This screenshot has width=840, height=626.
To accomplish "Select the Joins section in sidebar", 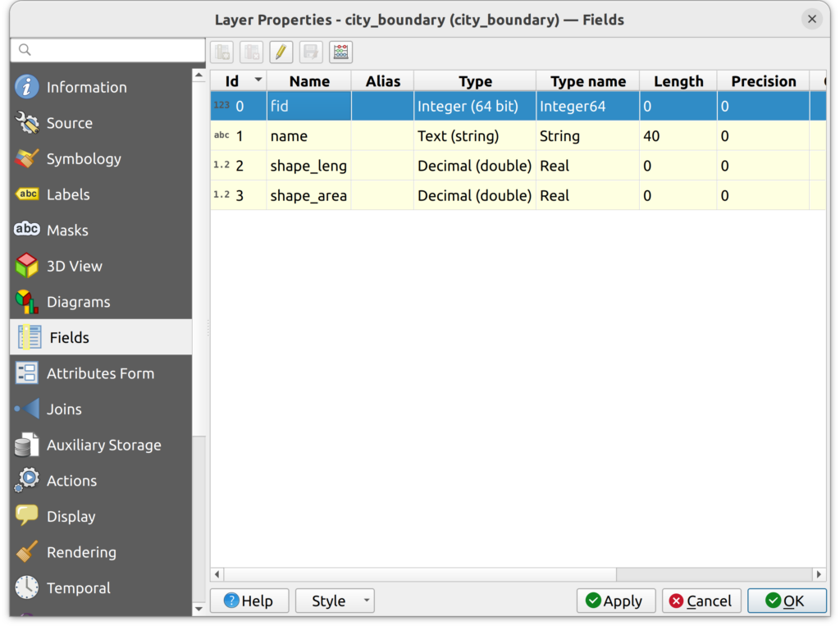I will 64,409.
